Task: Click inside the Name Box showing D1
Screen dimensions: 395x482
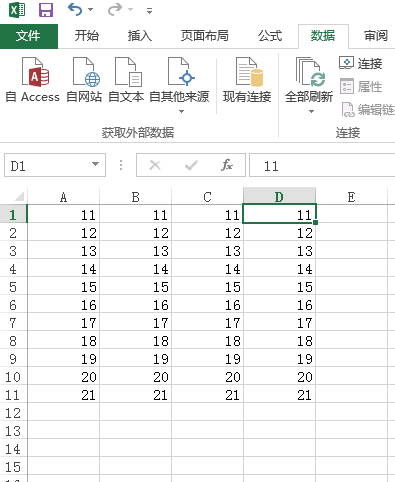Action: 47,166
